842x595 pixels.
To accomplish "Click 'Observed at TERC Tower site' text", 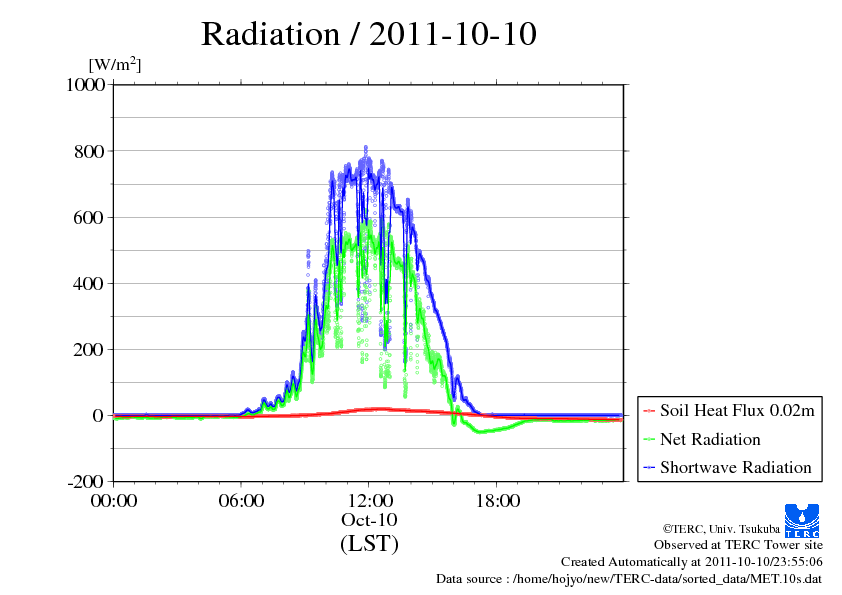I will click(x=738, y=545).
